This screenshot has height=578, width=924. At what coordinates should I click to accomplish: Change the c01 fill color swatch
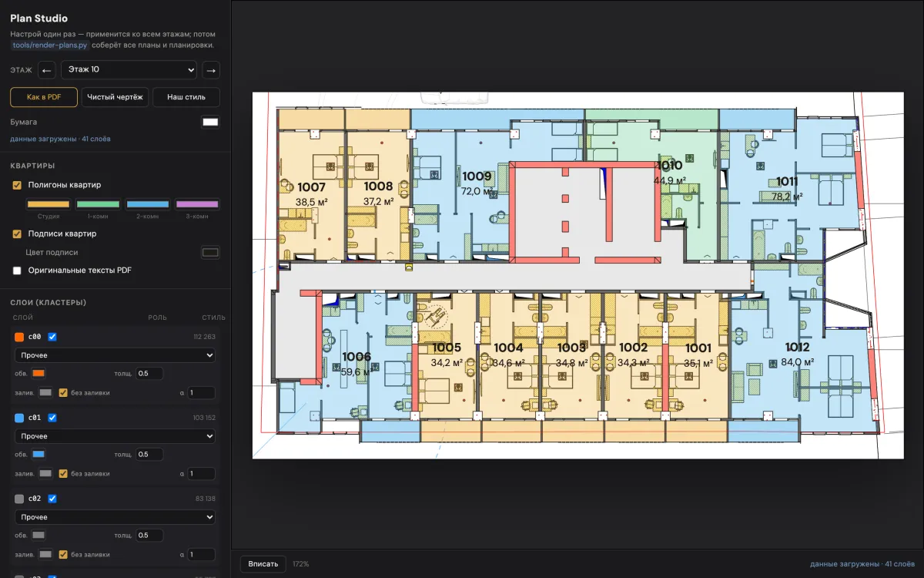pyautogui.click(x=45, y=473)
